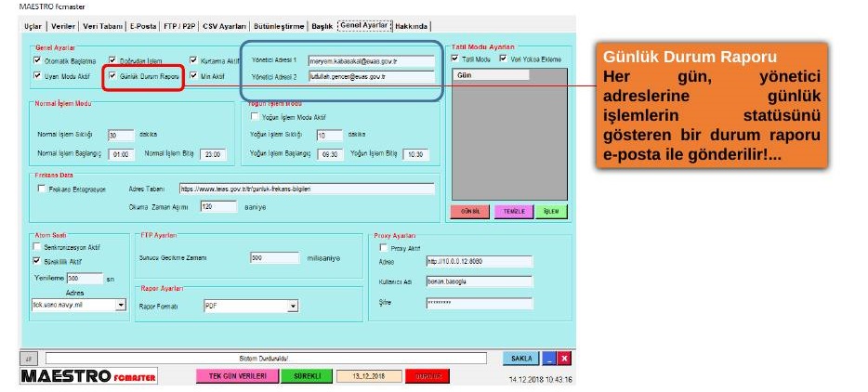Edit the Yoğun İşlem Başlangıç time
The image size is (868, 392).
[330, 154]
